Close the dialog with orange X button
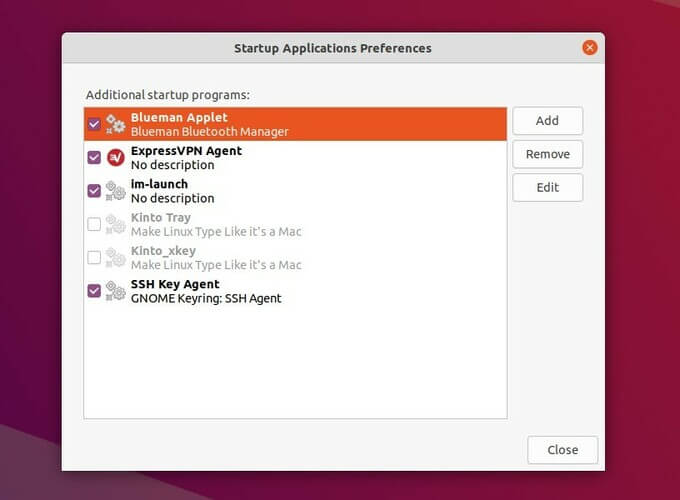 [x=589, y=48]
